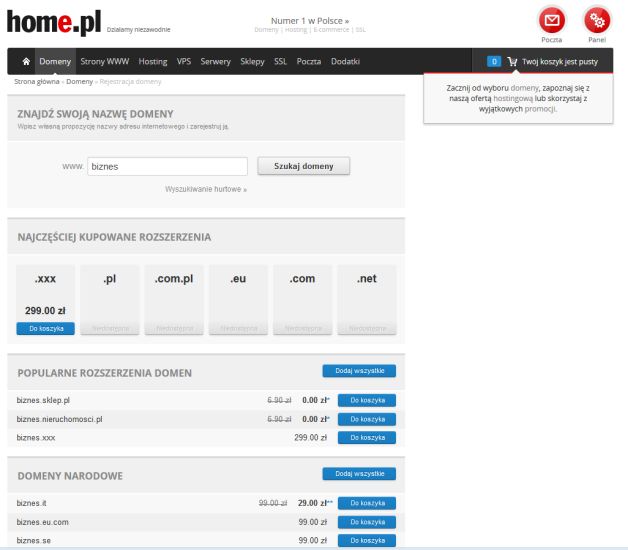This screenshot has width=628, height=550.
Task: Click the Hosting link under header tagline
Action: (296, 30)
